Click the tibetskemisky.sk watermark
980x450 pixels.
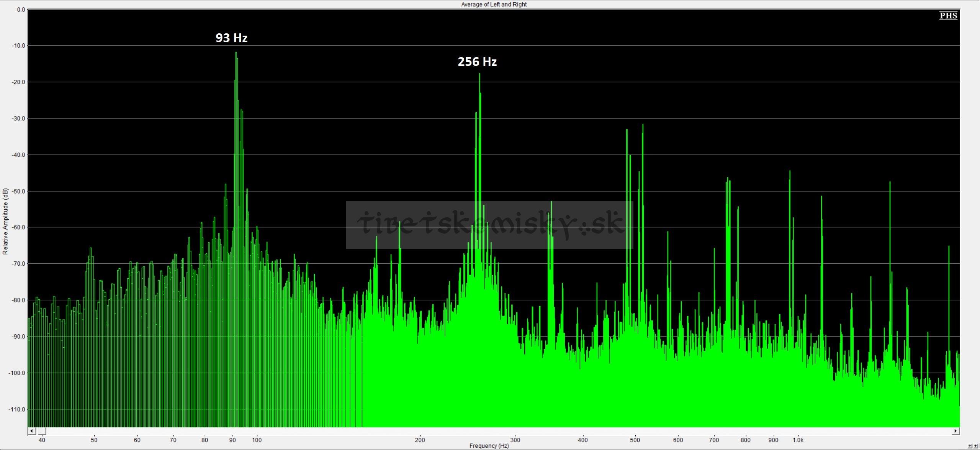click(489, 225)
